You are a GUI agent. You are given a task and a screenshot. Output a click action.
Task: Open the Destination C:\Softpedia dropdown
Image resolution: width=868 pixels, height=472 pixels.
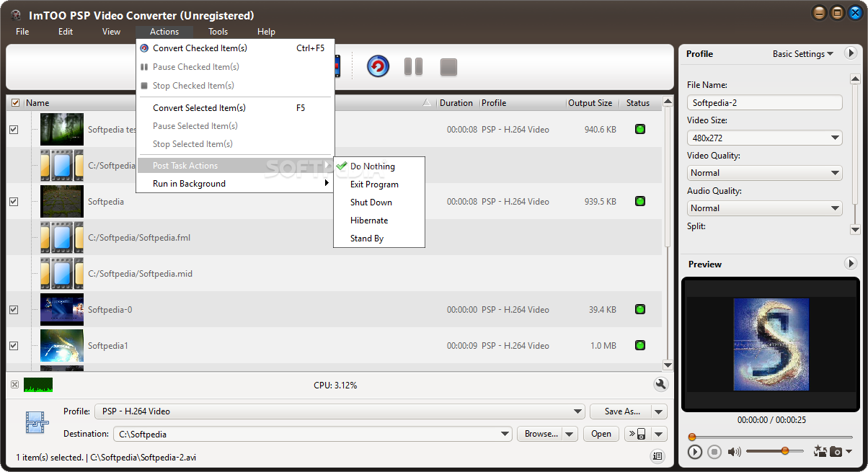313,434
